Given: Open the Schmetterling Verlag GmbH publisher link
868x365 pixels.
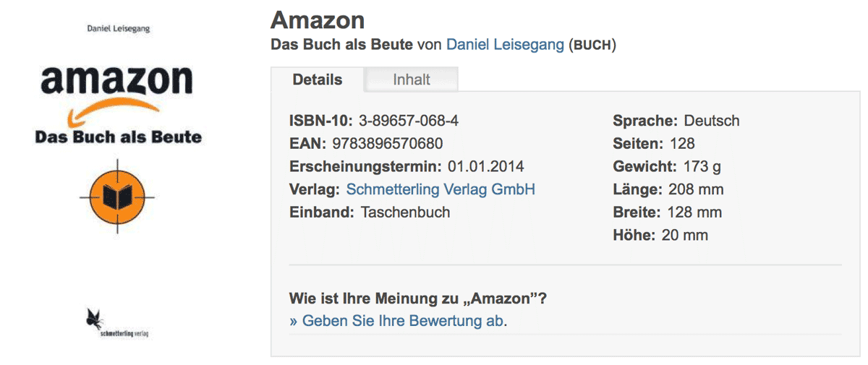Looking at the screenshot, I should point(441,189).
